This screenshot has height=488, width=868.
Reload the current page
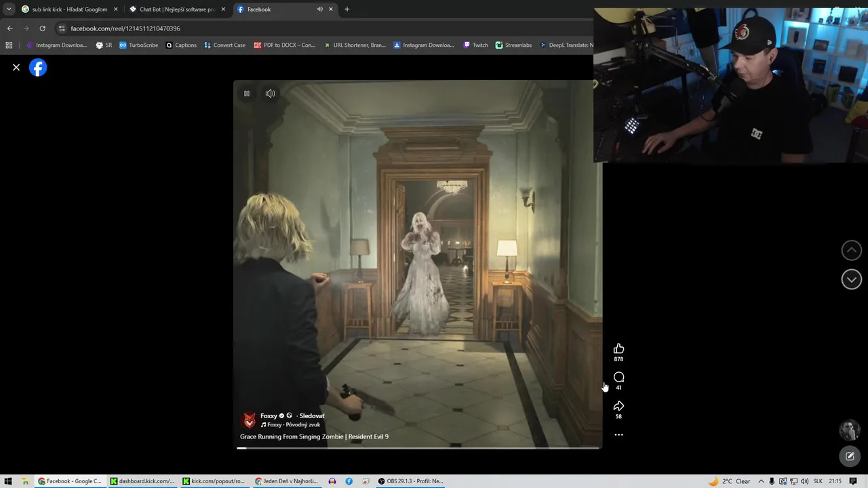(x=42, y=28)
